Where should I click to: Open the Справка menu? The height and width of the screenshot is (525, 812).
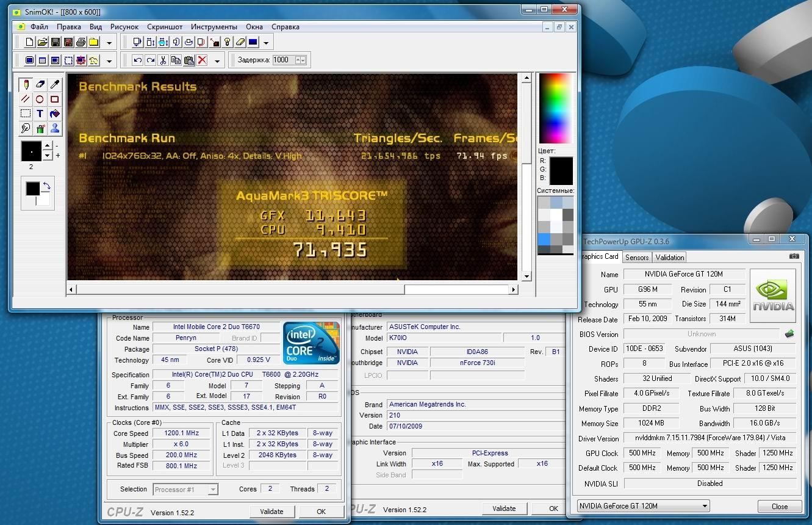(286, 27)
